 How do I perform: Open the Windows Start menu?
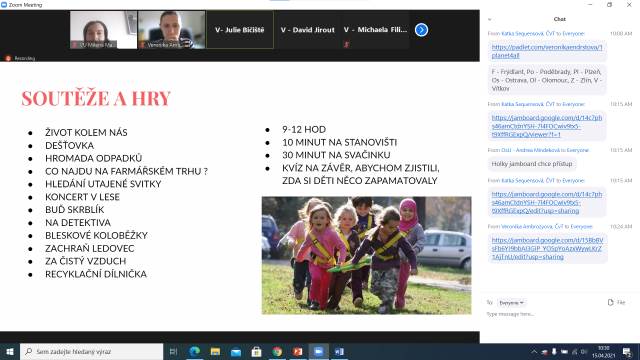point(10,351)
